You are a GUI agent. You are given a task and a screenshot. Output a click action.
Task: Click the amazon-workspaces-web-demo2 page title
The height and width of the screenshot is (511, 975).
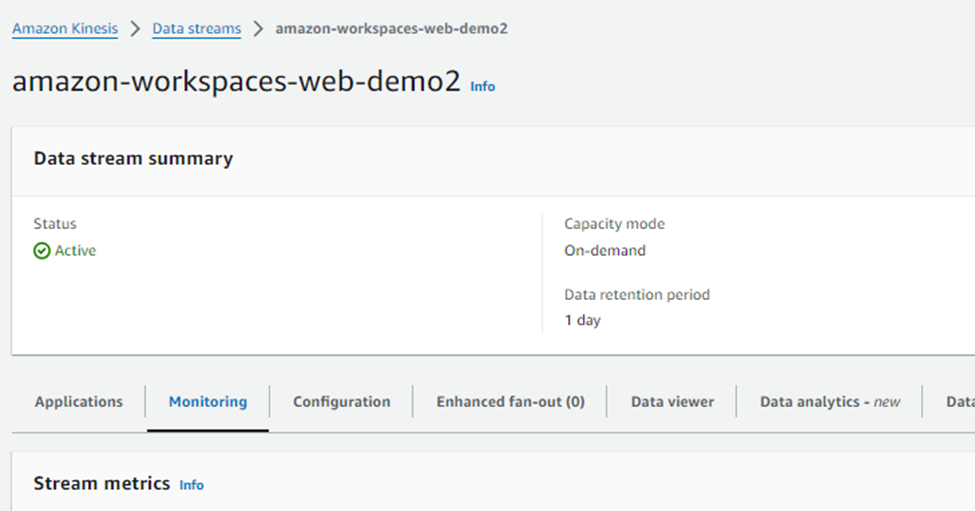point(236,81)
